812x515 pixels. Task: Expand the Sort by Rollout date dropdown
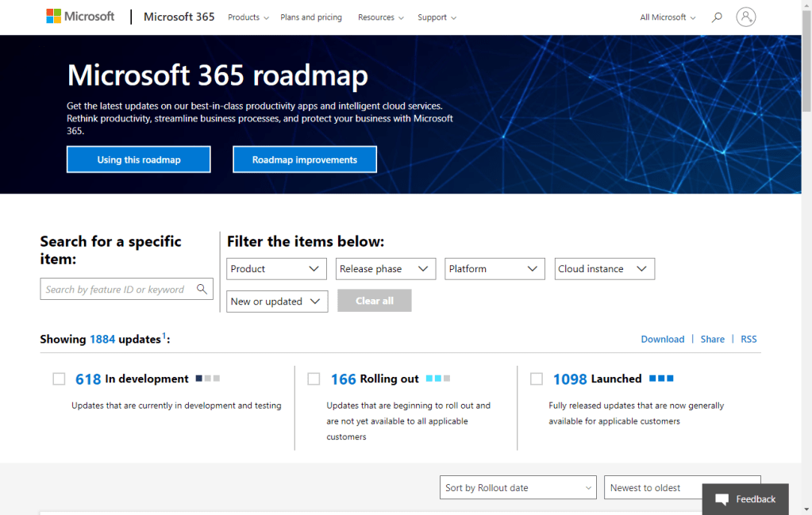click(518, 488)
